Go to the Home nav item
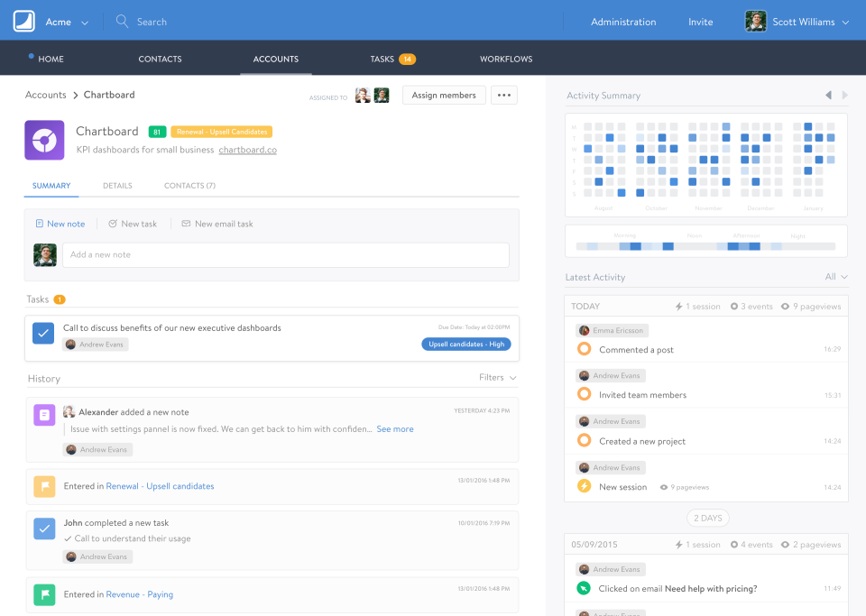This screenshot has width=866, height=616. [51, 59]
